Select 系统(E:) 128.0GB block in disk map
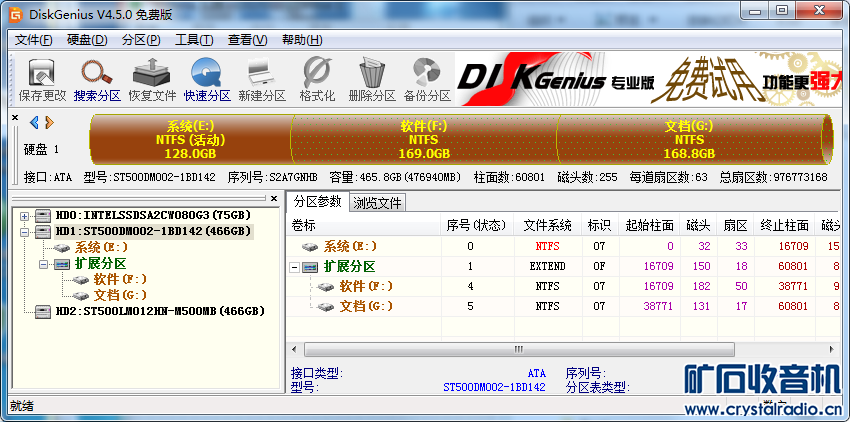850x422 pixels. [191, 139]
